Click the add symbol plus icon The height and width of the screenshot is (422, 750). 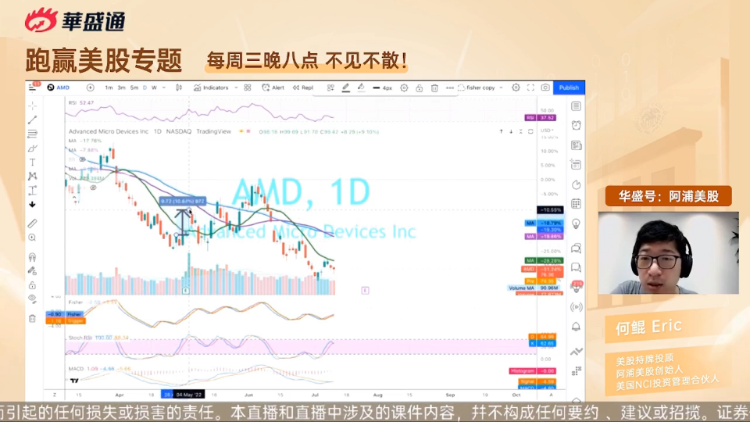(90, 88)
